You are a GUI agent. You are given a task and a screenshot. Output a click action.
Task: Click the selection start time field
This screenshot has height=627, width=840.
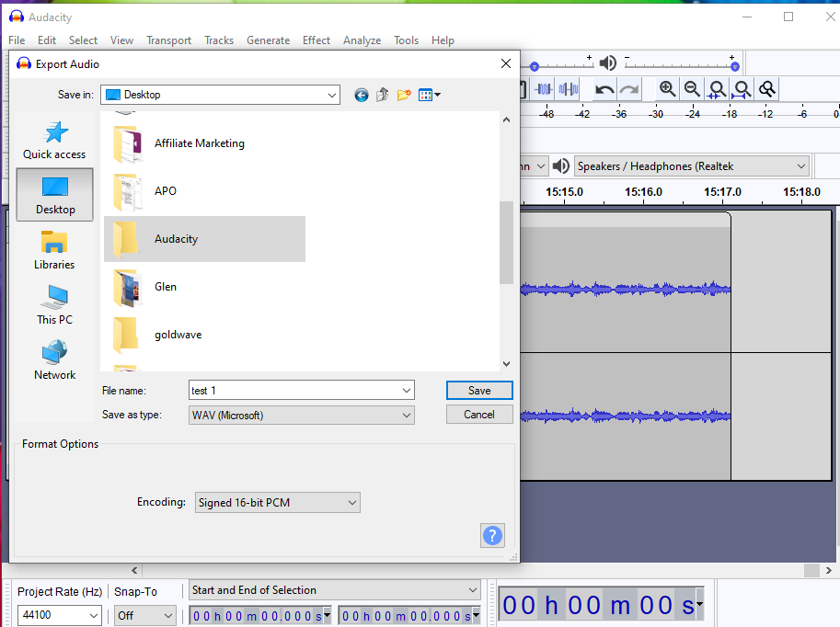pyautogui.click(x=260, y=616)
